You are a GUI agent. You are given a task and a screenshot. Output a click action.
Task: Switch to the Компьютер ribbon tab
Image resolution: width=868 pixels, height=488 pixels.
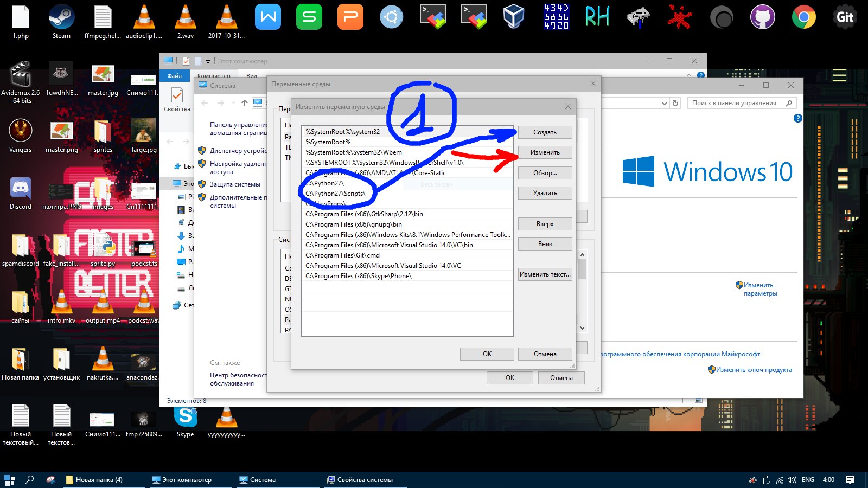pos(214,76)
